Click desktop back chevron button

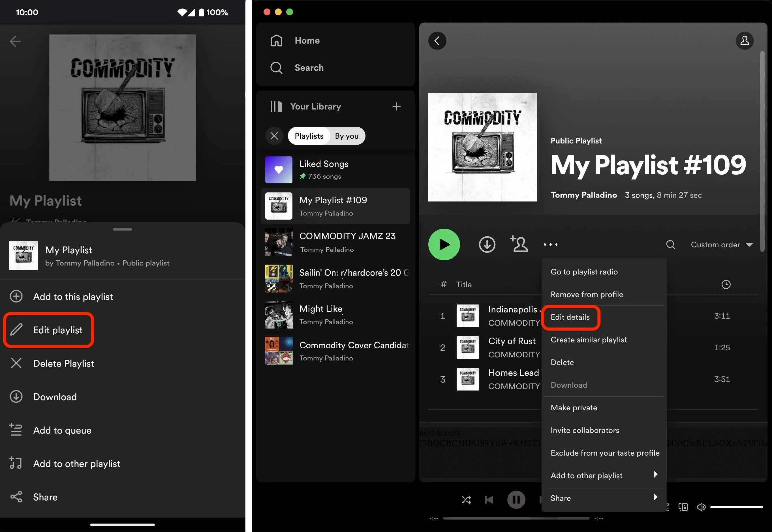(x=437, y=41)
